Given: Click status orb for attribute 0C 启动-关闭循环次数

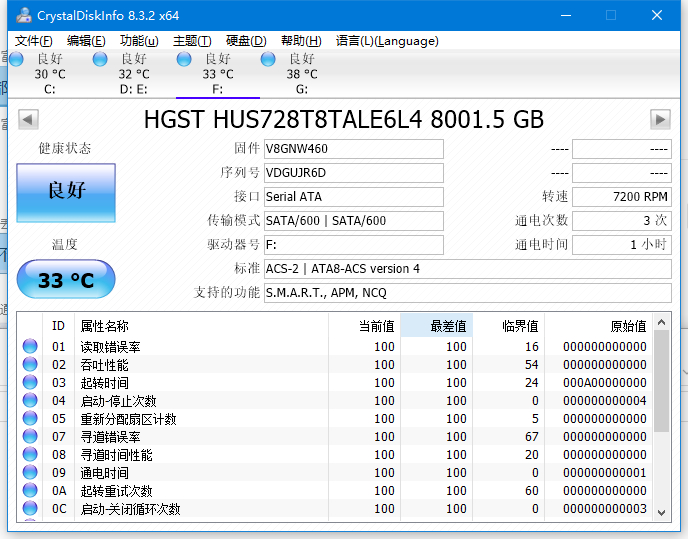Looking at the screenshot, I should 30,508.
